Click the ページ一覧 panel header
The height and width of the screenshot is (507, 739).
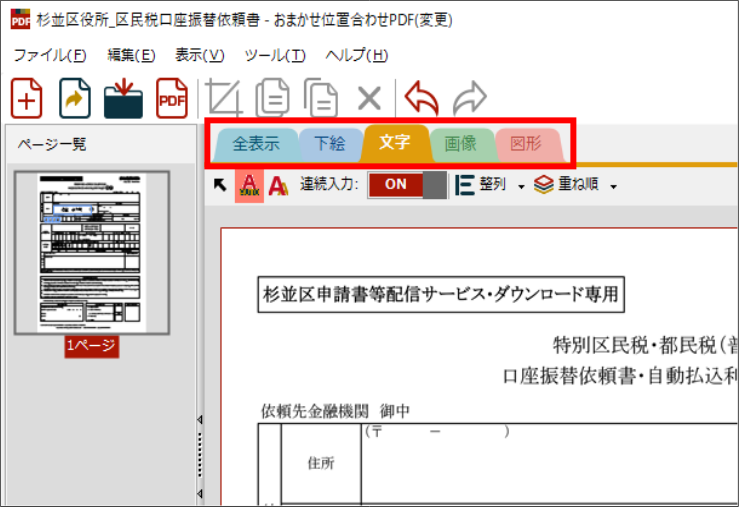52,144
